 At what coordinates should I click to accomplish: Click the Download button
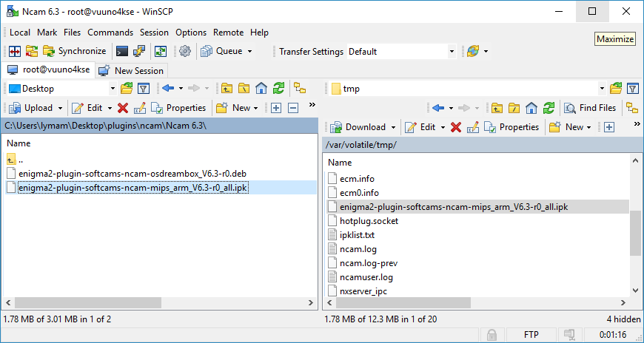coord(358,127)
